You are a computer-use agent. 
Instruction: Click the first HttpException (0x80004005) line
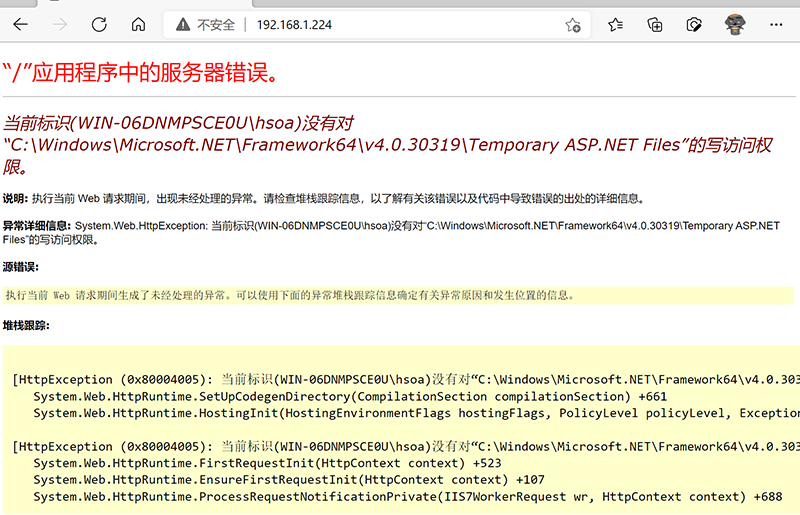coord(406,380)
